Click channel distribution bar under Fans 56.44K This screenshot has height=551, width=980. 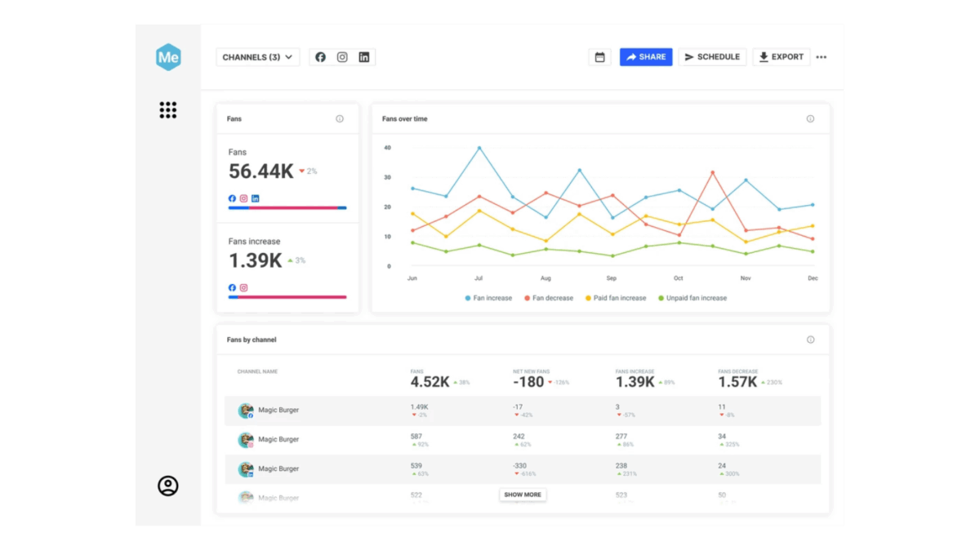click(x=287, y=208)
